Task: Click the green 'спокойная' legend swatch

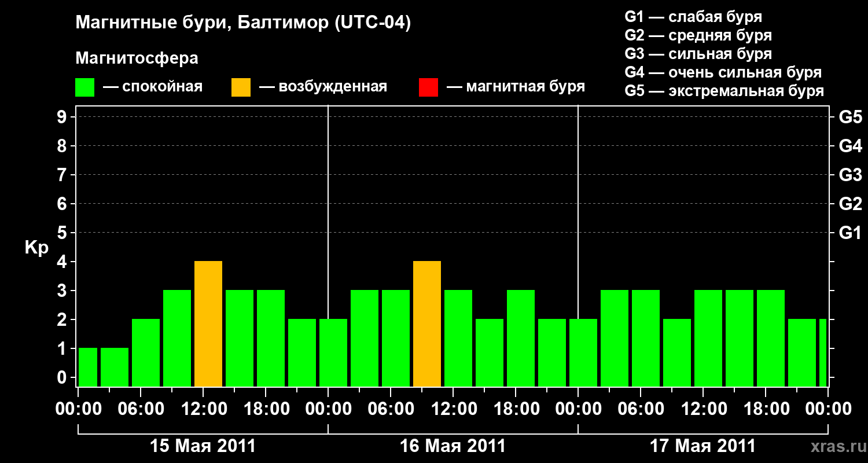Action: pos(84,87)
